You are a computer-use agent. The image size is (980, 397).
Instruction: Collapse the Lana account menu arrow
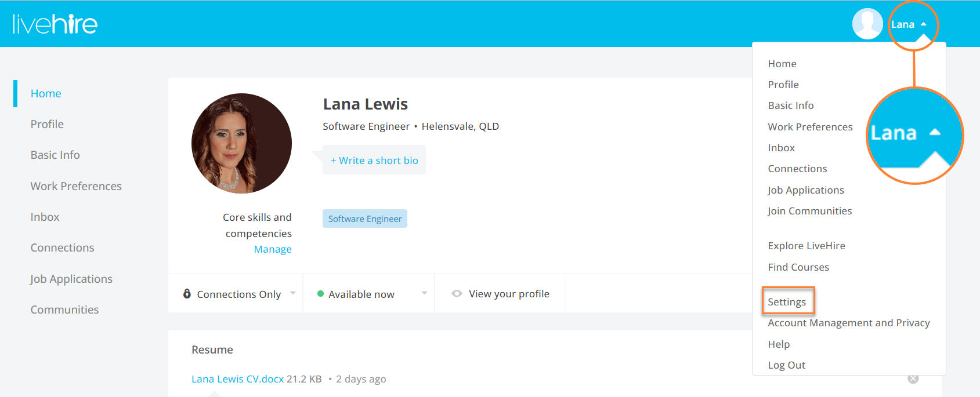[924, 24]
